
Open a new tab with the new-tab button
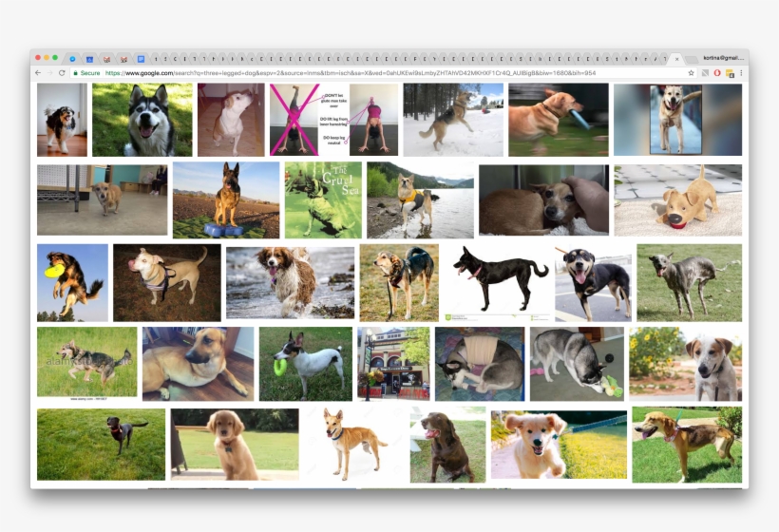(691, 59)
